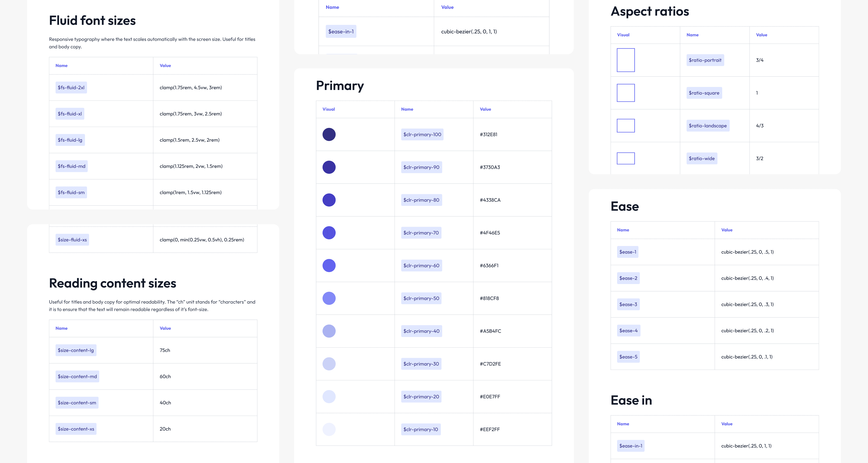Click the Primary section heading
868x463 pixels.
(x=340, y=86)
